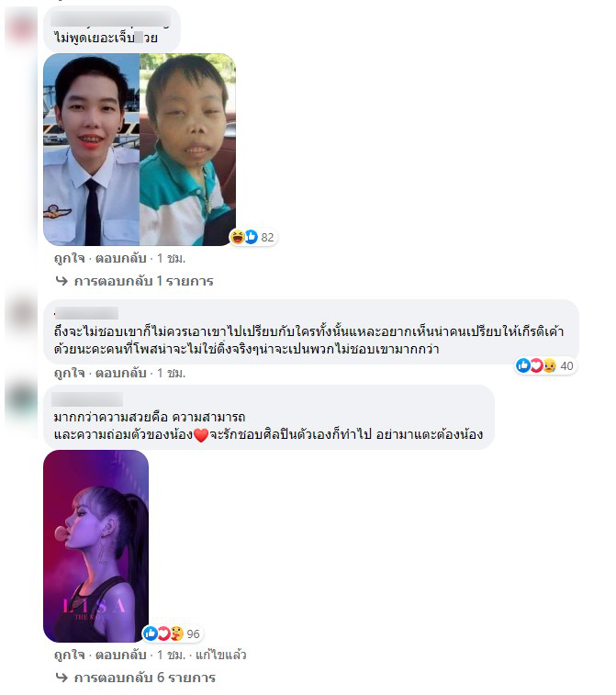Reply to the second text-only comment

(x=121, y=373)
